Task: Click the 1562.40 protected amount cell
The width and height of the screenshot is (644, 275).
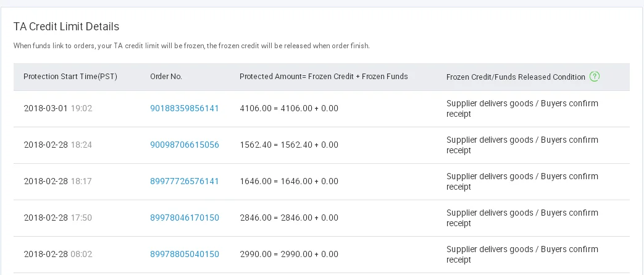Action: (288, 145)
